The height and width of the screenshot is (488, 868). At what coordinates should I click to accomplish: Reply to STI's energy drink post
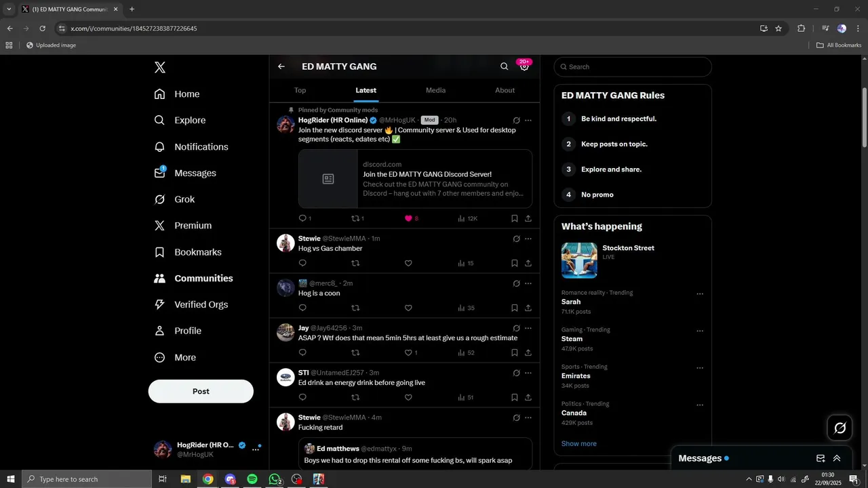click(x=302, y=397)
